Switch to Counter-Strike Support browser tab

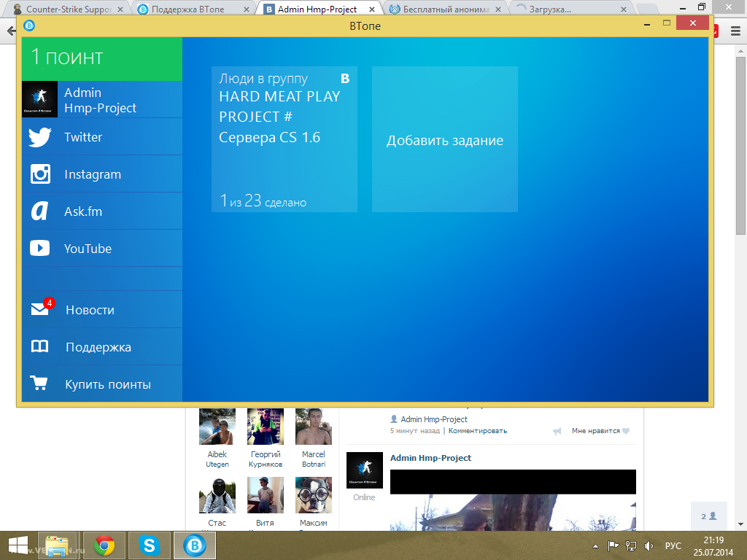click(x=69, y=9)
